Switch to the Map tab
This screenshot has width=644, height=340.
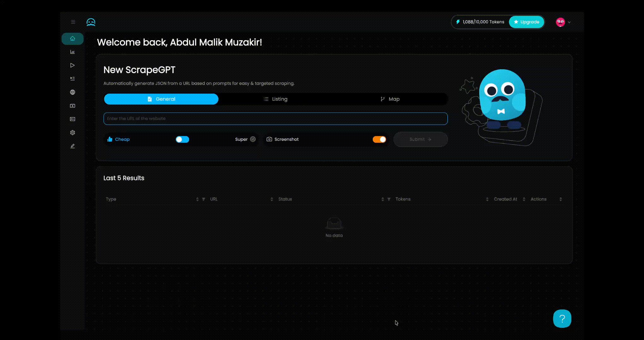click(x=390, y=99)
